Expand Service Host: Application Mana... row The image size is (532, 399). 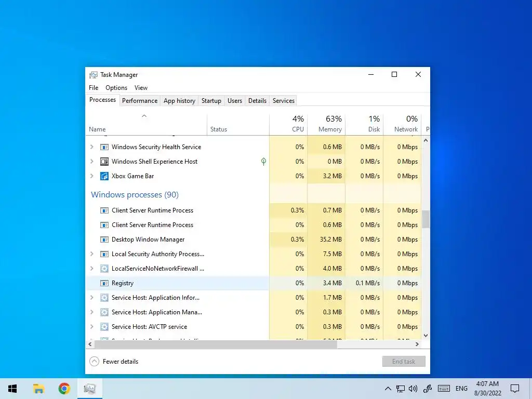[91, 312]
